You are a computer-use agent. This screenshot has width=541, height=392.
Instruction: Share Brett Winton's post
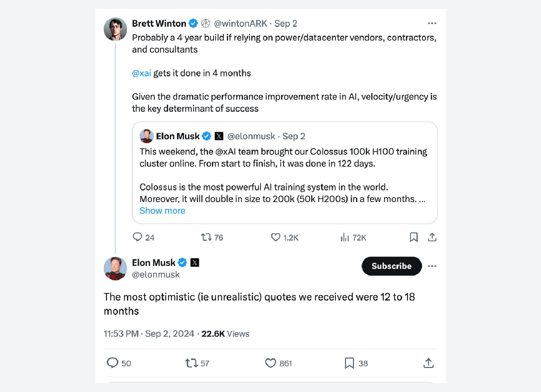coord(432,237)
